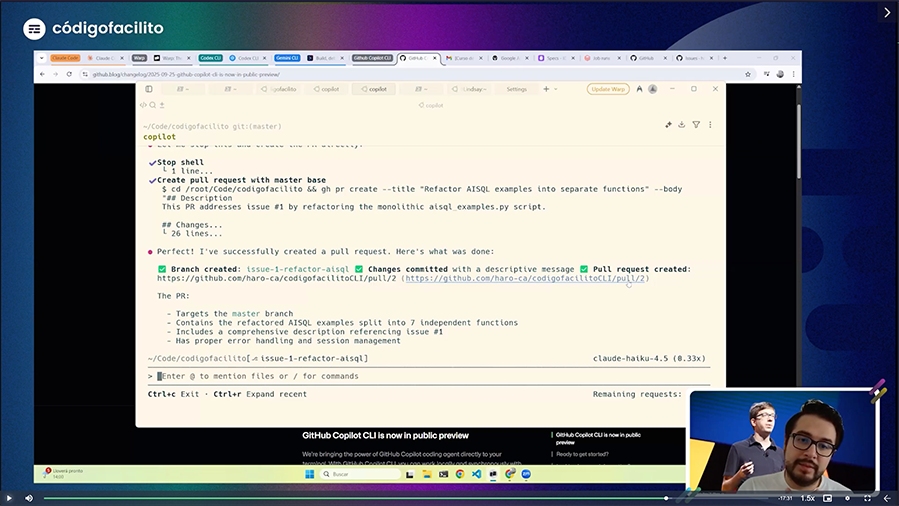899x506 pixels.
Task: Go back in browser history
Action: 43,74
